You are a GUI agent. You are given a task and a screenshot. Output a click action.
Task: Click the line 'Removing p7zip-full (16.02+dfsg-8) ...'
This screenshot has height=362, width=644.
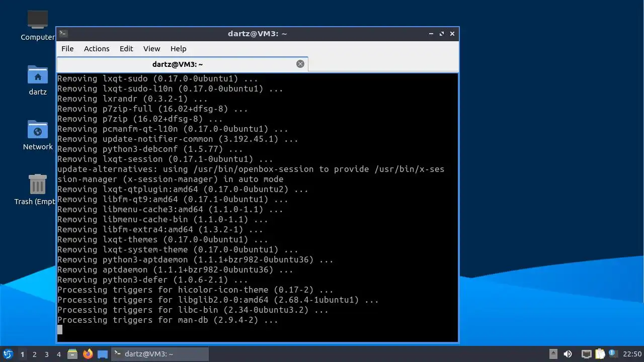152,109
